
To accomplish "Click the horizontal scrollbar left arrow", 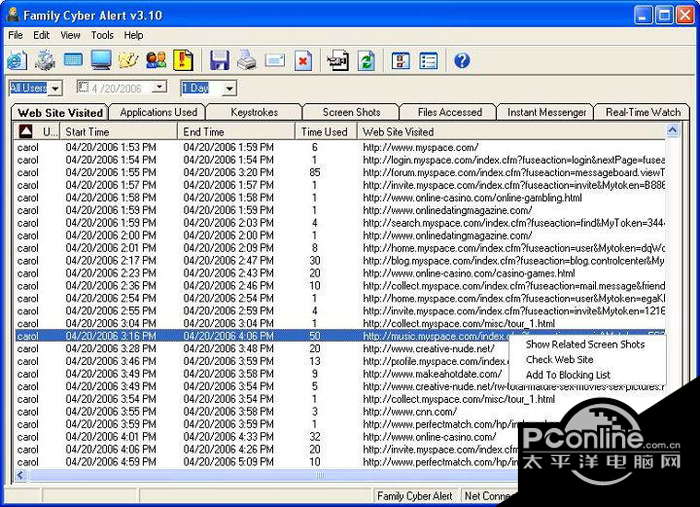I will (x=20, y=475).
